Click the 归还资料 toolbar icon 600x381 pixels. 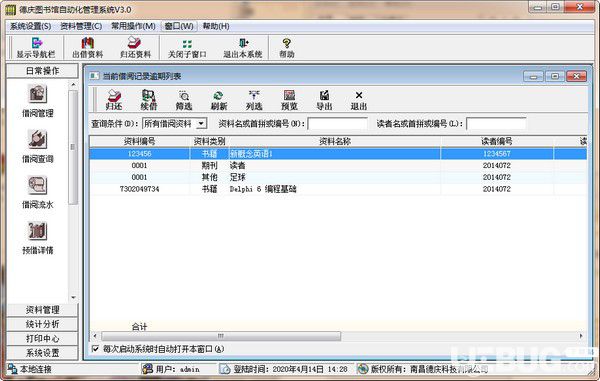tap(135, 43)
